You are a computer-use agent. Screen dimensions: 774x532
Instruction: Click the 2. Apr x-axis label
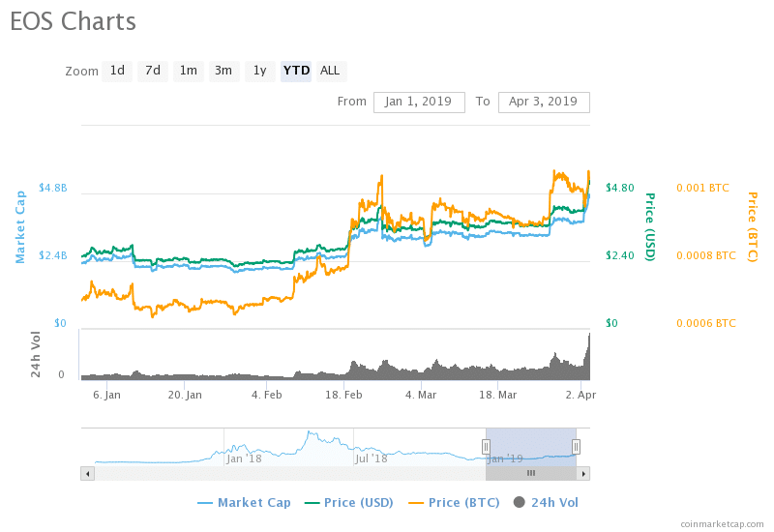pyautogui.click(x=580, y=396)
